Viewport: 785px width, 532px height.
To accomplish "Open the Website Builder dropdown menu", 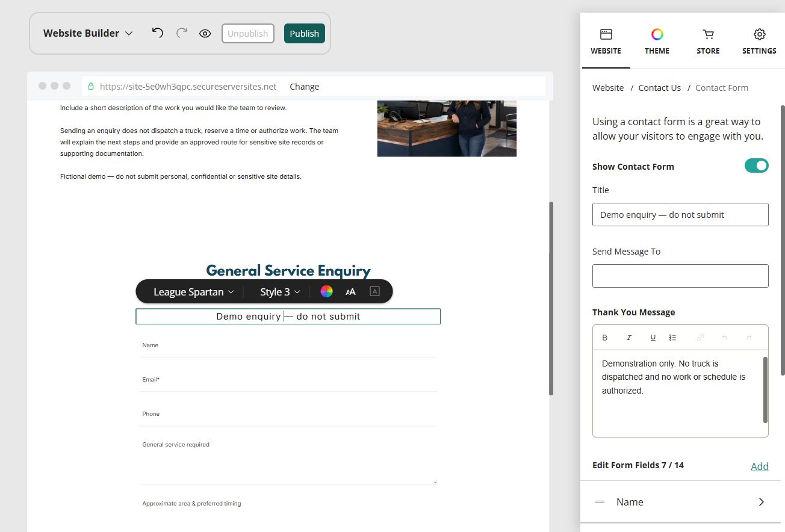I will click(88, 33).
